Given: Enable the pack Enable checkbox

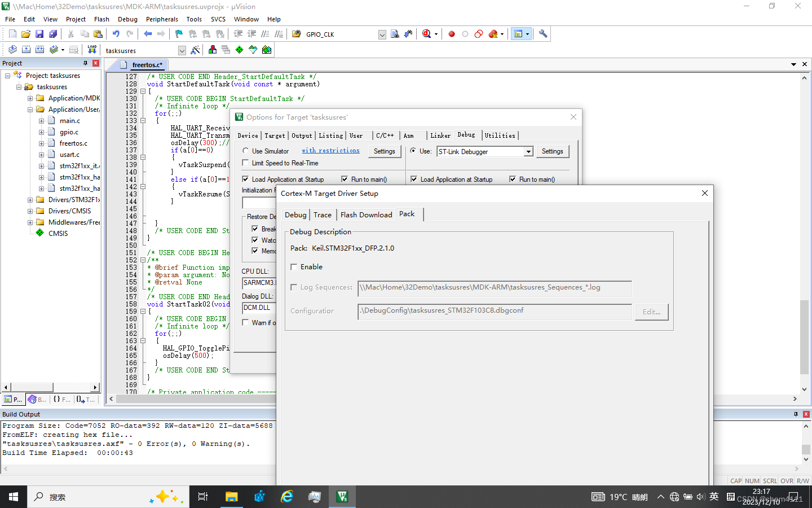Looking at the screenshot, I should click(294, 266).
